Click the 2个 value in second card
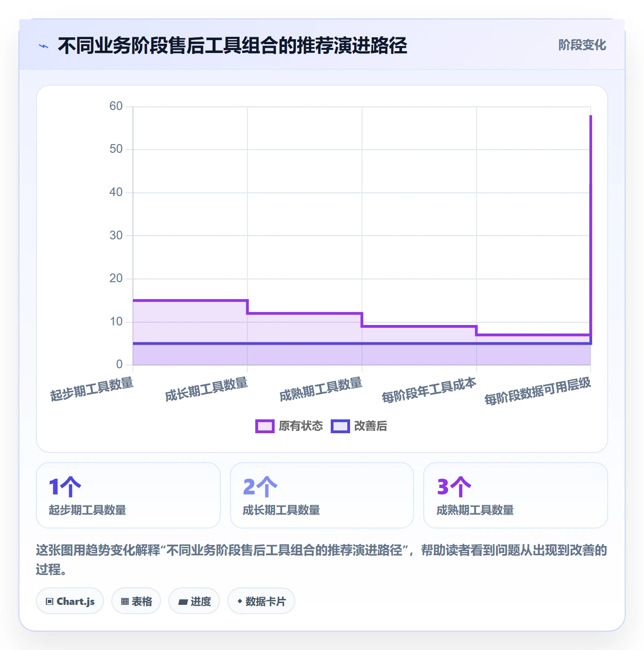The image size is (644, 650). (x=260, y=487)
